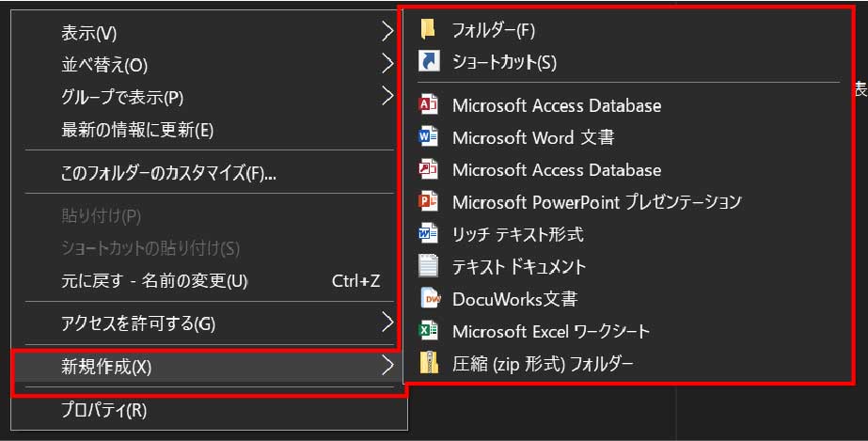The width and height of the screenshot is (868, 441).
Task: Expand the 並べ替え(O) submenu arrow
Action: click(x=387, y=64)
